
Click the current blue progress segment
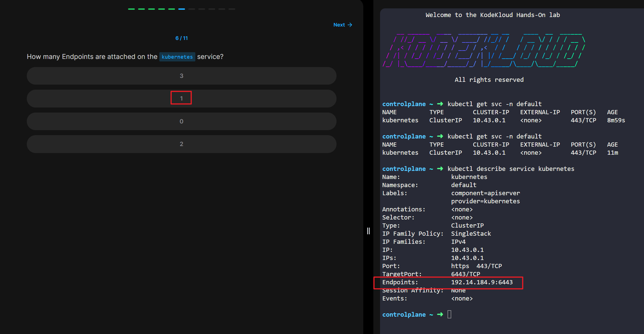pos(181,9)
